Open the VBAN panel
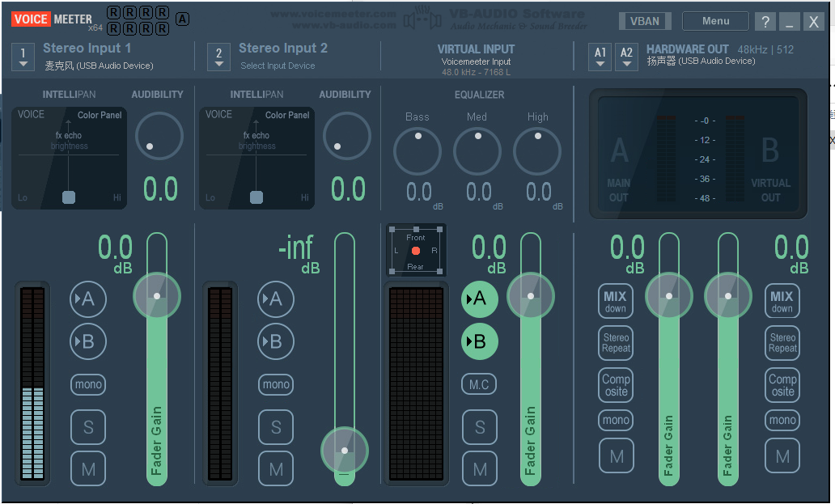 click(645, 21)
